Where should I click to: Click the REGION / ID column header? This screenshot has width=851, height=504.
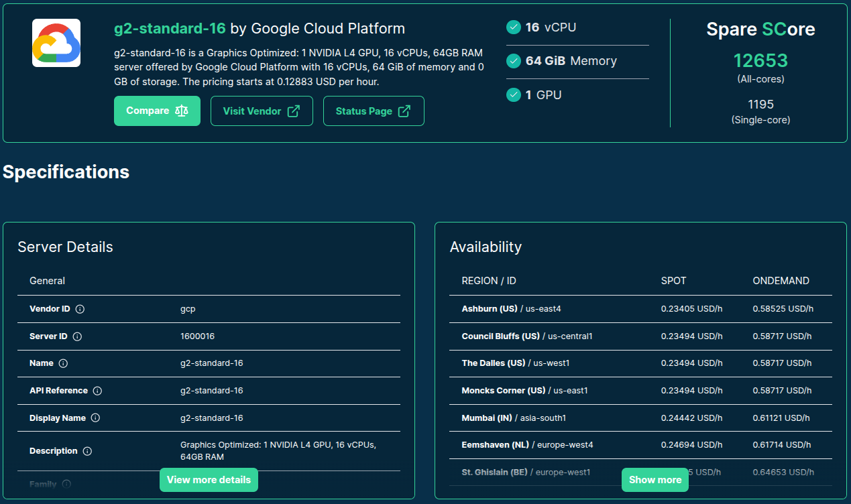pos(489,281)
